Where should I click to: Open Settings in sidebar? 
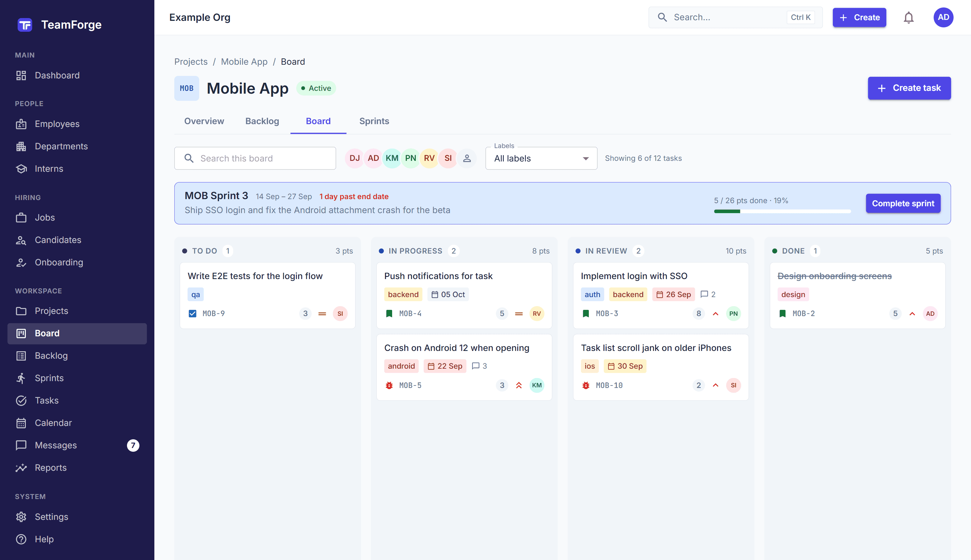77,516
